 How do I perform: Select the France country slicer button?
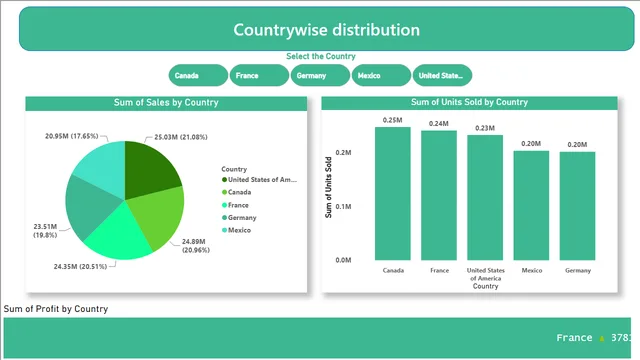(x=259, y=76)
